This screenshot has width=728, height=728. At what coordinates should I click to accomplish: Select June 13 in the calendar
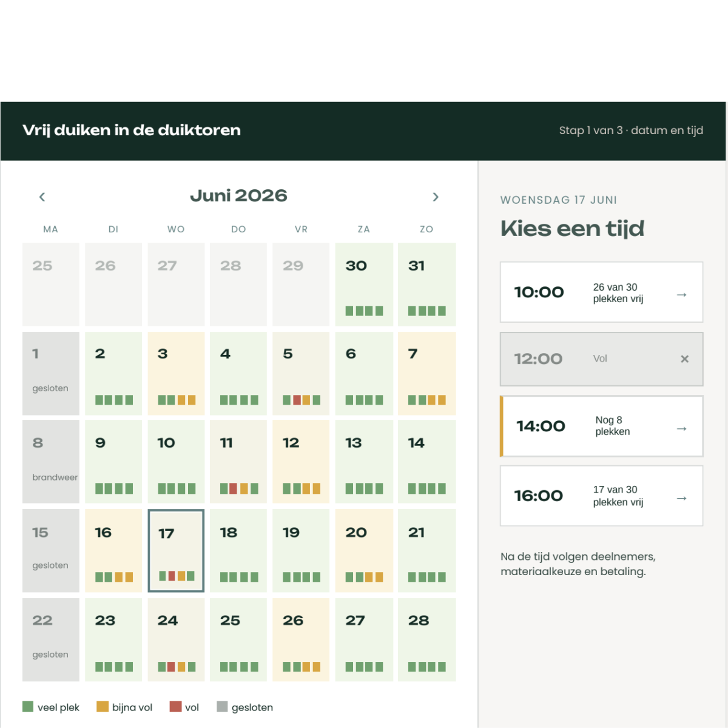click(364, 462)
